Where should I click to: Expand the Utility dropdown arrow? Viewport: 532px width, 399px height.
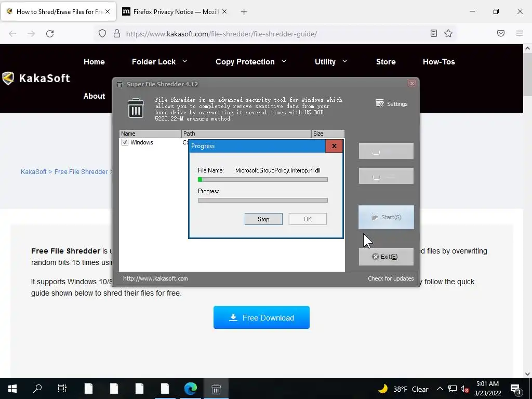point(345,61)
